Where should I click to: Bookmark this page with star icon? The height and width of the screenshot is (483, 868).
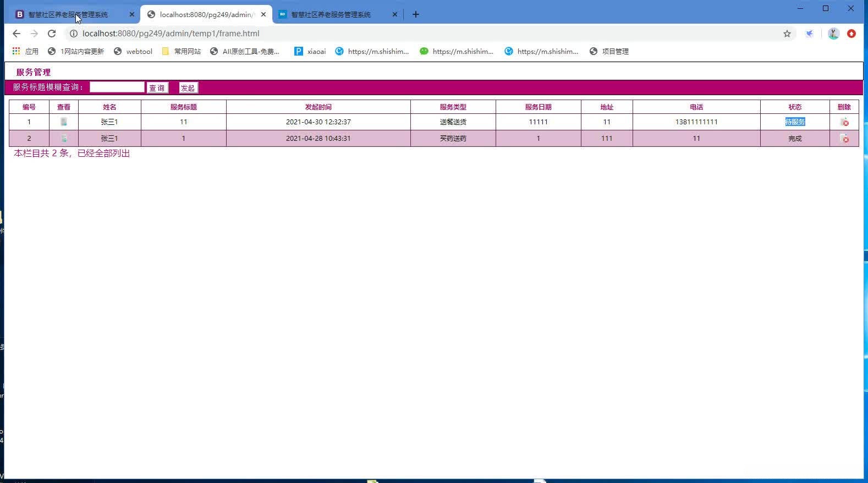[x=787, y=34]
